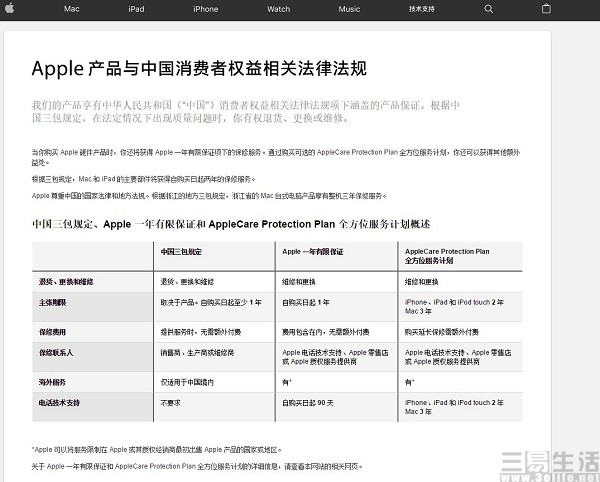Click the line starting 关于 Apple 一年有限保证和 AppleCare

click(197, 466)
